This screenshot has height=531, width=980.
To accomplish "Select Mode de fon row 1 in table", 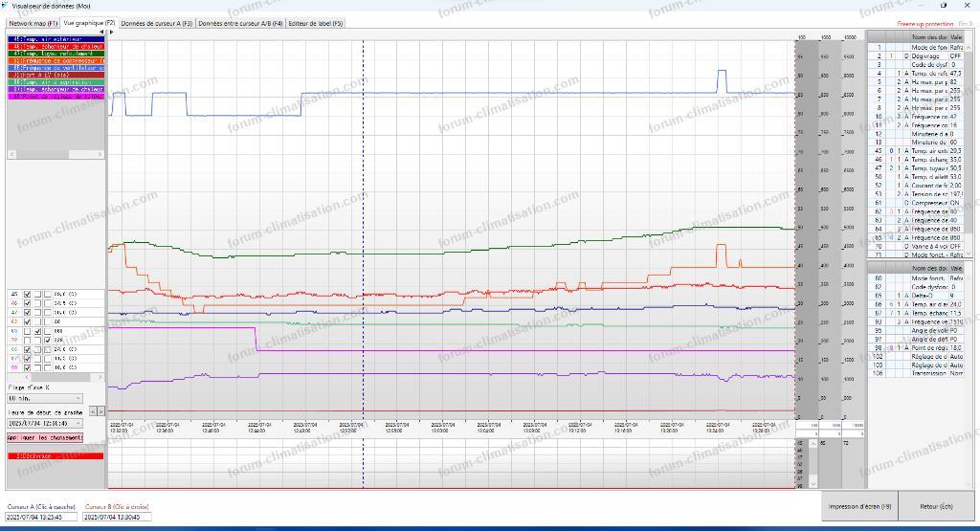I will [x=918, y=48].
